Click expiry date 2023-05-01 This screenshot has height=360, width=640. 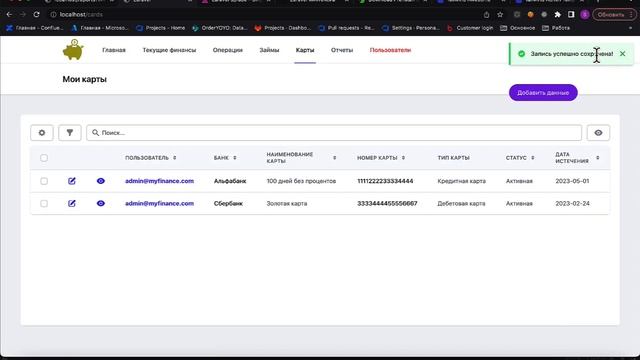572,181
